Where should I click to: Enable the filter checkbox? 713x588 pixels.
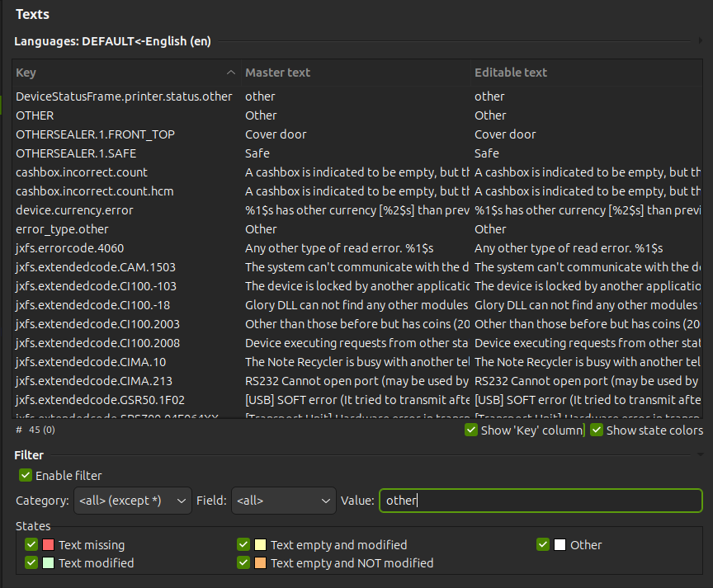point(25,475)
